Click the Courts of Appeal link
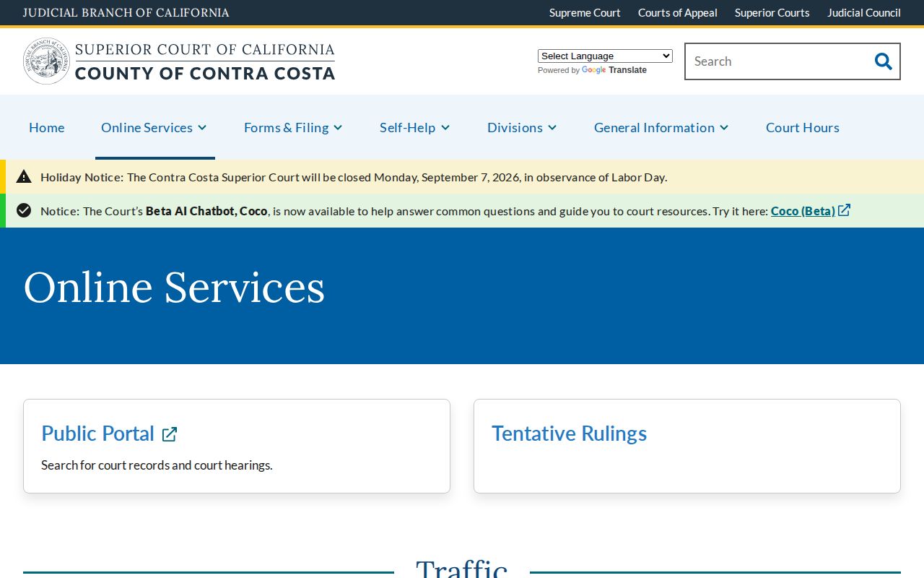Image resolution: width=924 pixels, height=578 pixels. click(678, 12)
